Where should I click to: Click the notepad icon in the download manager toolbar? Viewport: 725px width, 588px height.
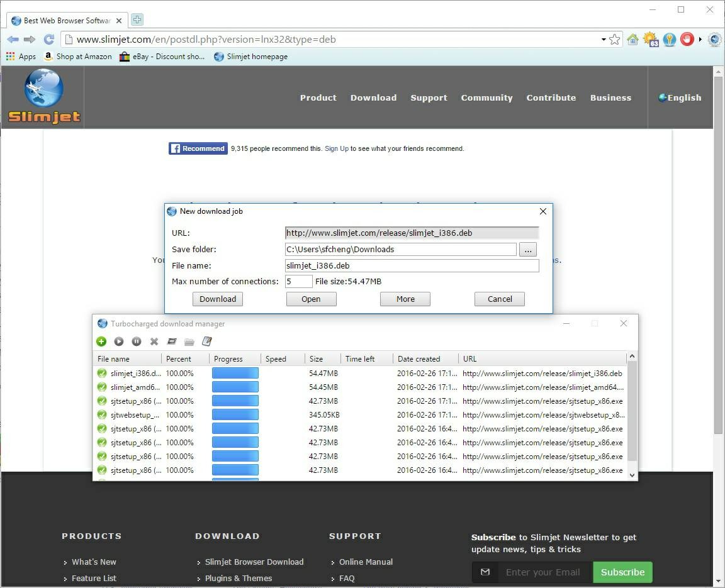point(206,341)
